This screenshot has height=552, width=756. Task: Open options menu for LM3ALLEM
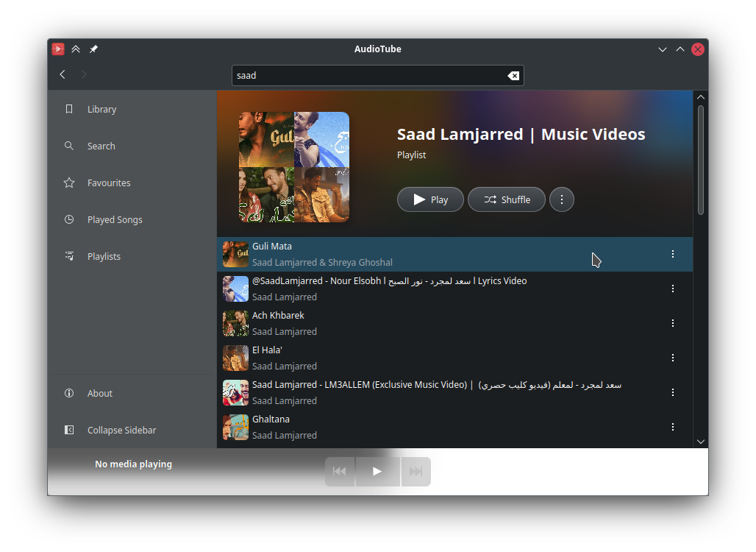[673, 392]
